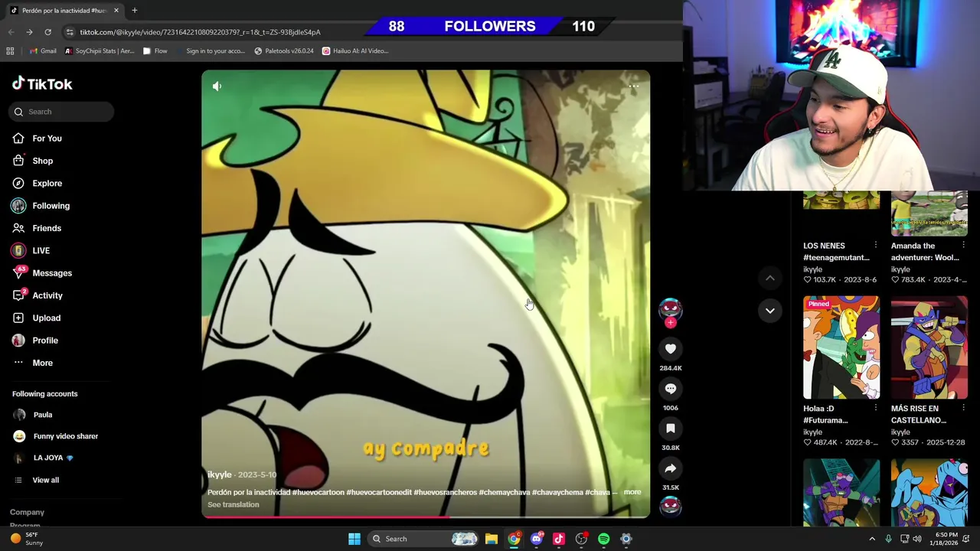Viewport: 980px width, 551px height.
Task: Open the Friends page
Action: (47, 228)
